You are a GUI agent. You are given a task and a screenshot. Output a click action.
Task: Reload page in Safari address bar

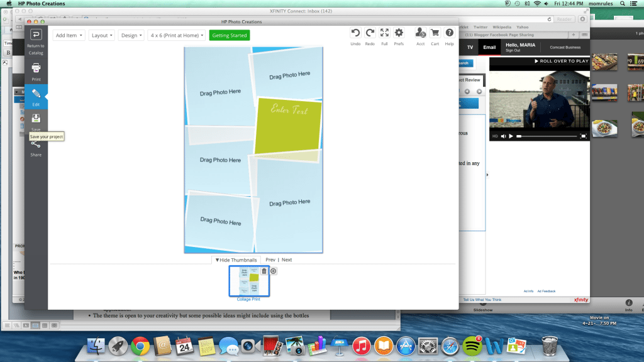[549, 19]
